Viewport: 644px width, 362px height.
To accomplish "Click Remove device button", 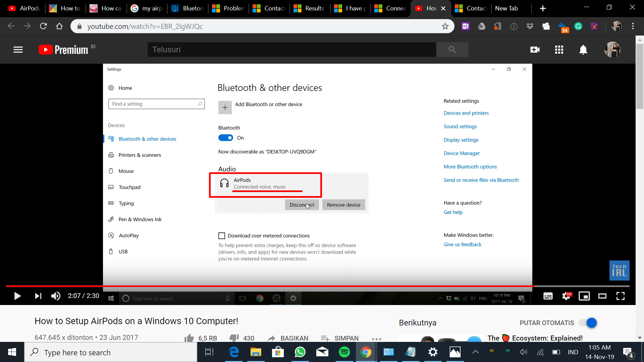I will click(344, 205).
